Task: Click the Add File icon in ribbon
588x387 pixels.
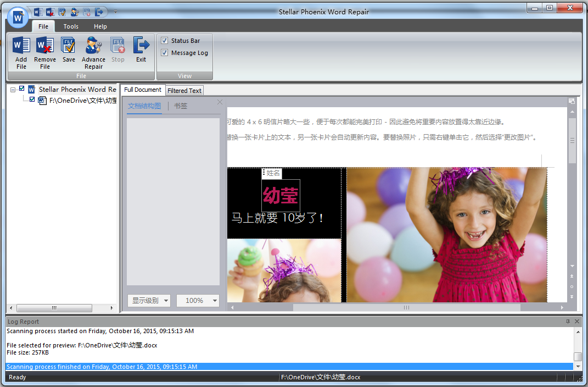Action: click(x=21, y=46)
